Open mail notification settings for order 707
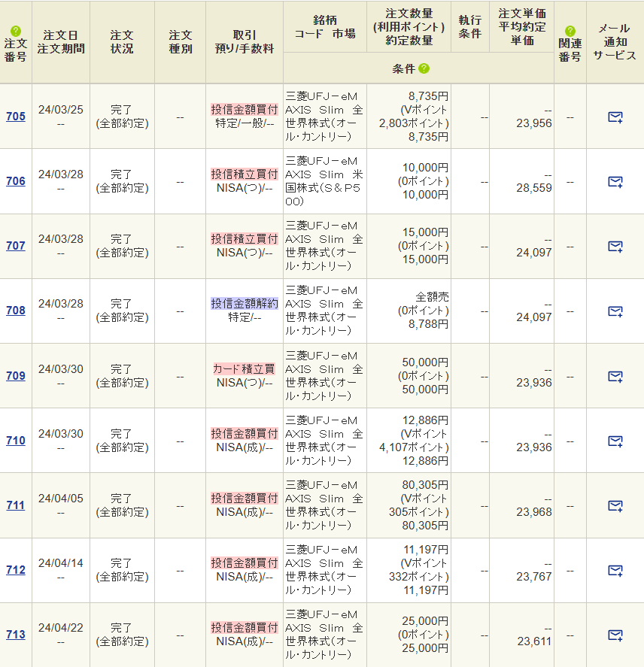This screenshot has height=667, width=644. pos(615,247)
